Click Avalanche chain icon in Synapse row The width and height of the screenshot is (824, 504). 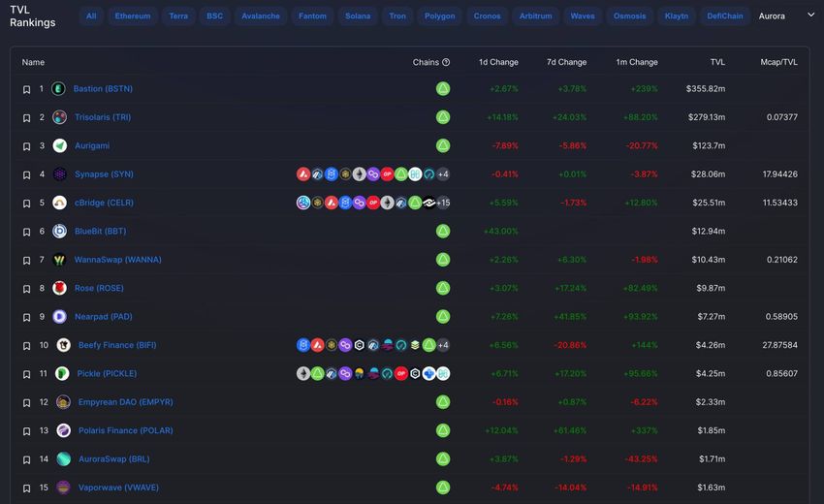303,173
